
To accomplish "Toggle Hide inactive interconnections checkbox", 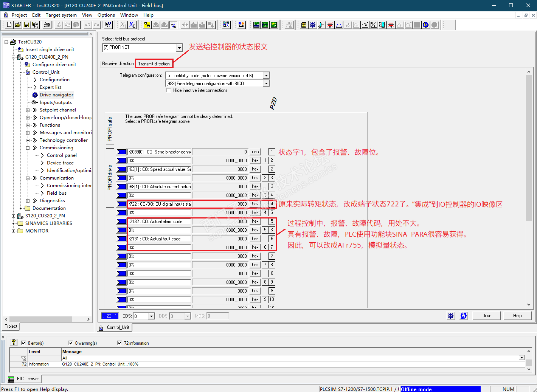I will click(169, 90).
